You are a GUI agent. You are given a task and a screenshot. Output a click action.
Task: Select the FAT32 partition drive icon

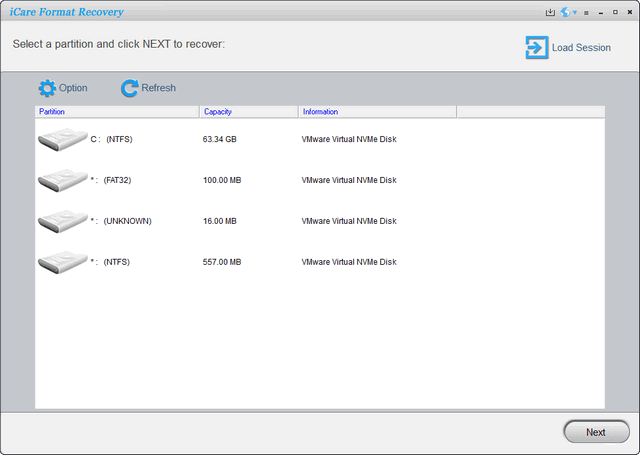[x=62, y=180]
